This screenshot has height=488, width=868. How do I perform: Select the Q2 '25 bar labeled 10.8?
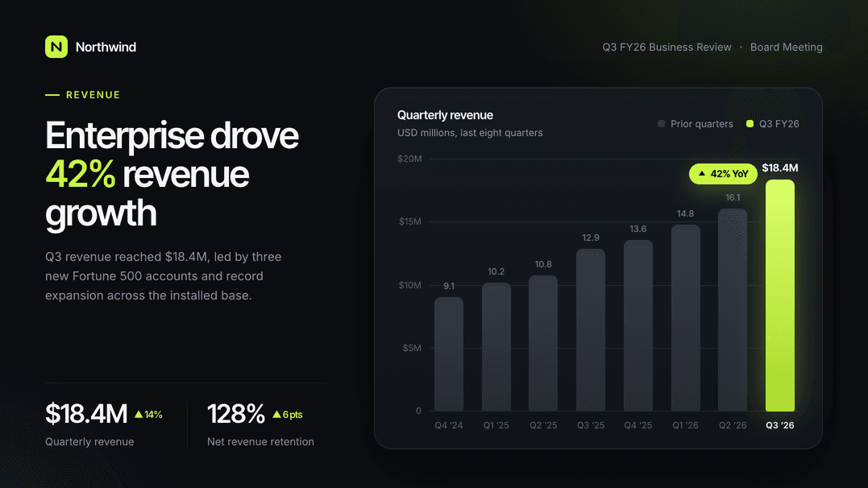[x=543, y=344]
